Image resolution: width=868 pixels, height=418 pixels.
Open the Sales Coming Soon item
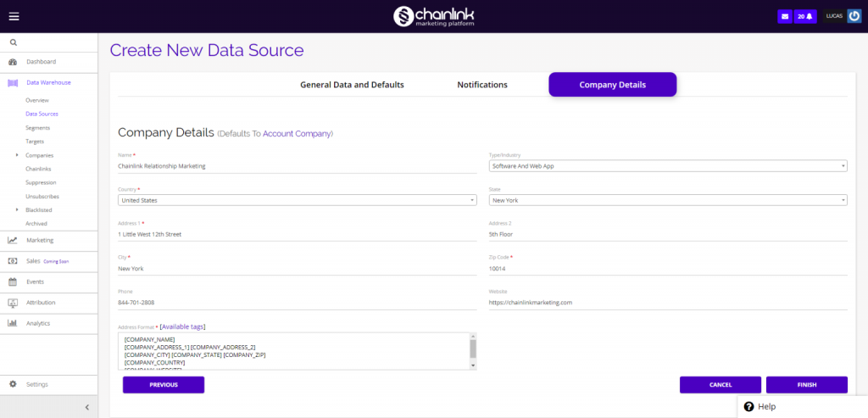48,261
